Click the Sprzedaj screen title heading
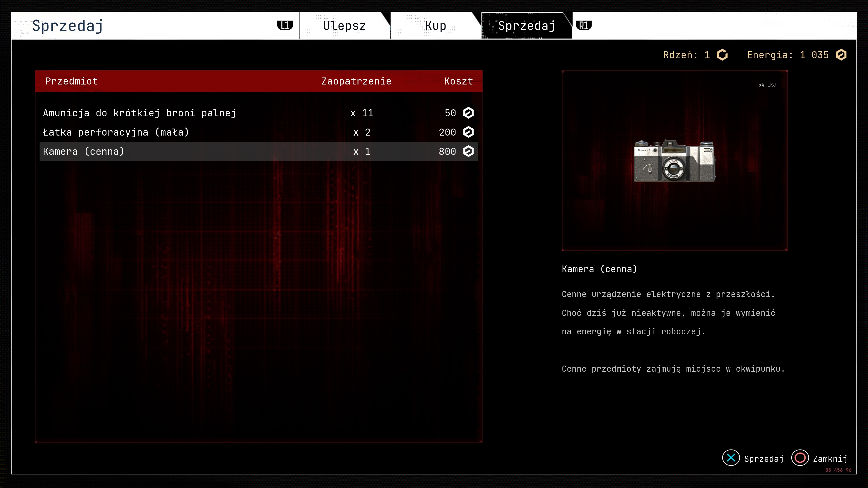Screen dimensions: 868x488 pyautogui.click(x=67, y=26)
